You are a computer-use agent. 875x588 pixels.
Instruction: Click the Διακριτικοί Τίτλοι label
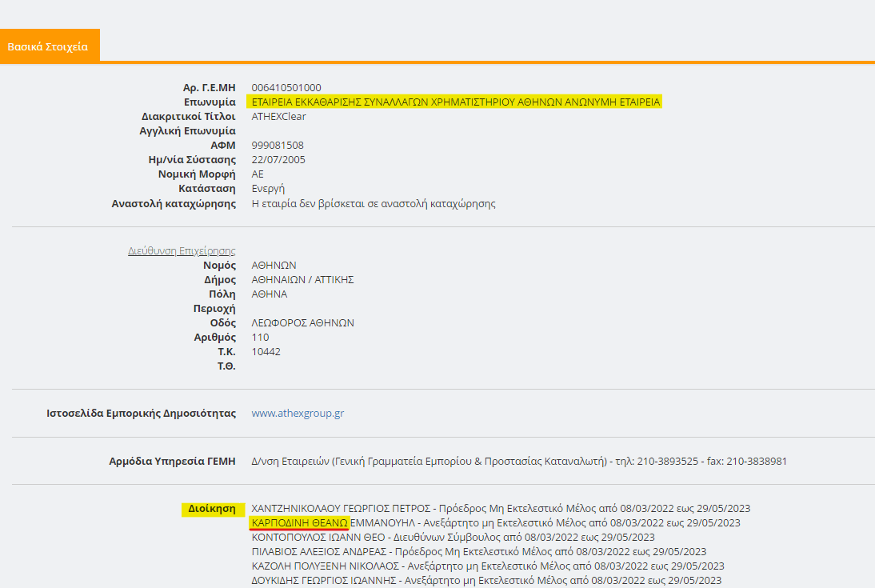tap(189, 117)
